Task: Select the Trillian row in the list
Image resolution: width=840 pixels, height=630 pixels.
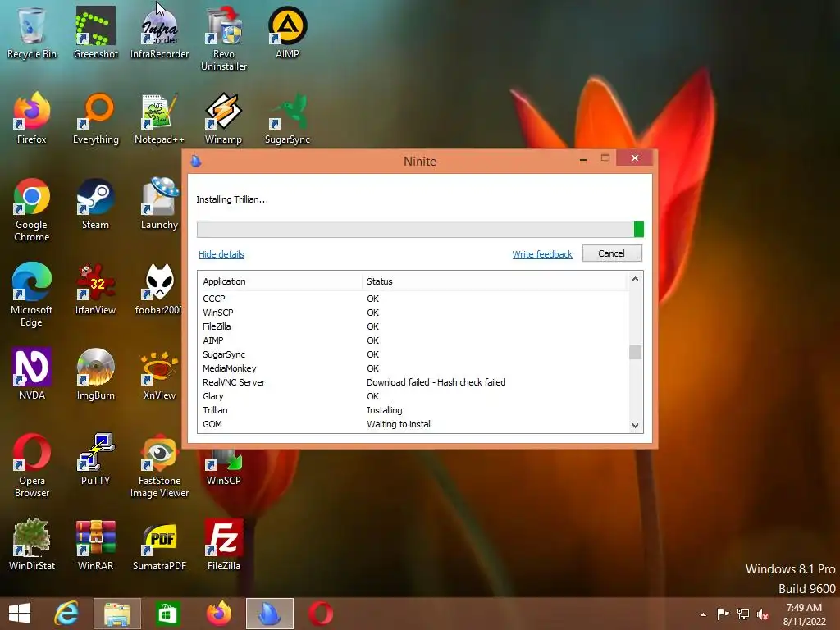Action: 413,410
